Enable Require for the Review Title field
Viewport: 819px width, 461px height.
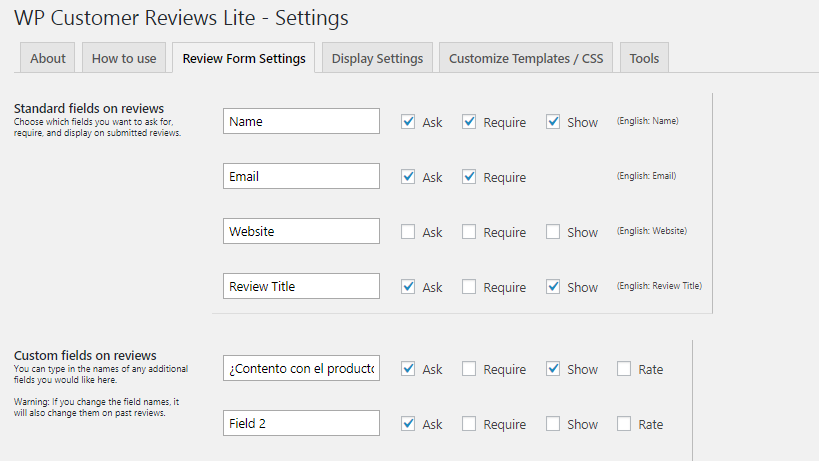point(469,287)
